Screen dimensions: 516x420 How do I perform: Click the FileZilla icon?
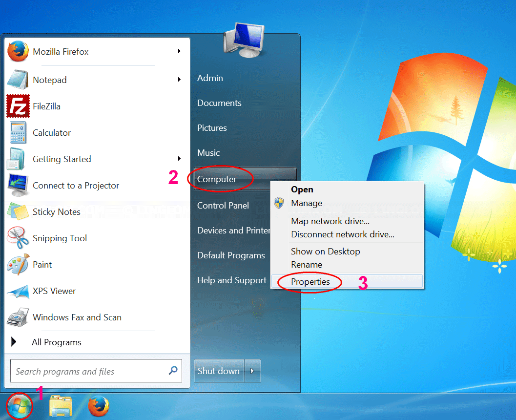tap(18, 106)
